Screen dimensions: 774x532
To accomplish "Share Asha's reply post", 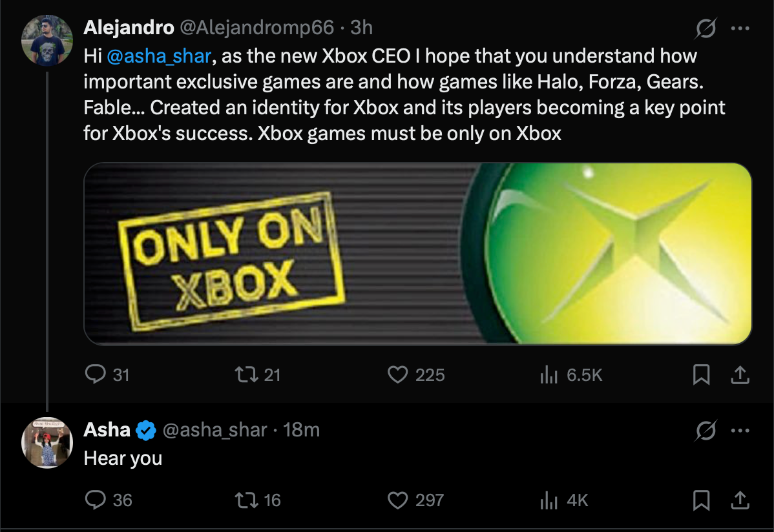I will [x=740, y=500].
